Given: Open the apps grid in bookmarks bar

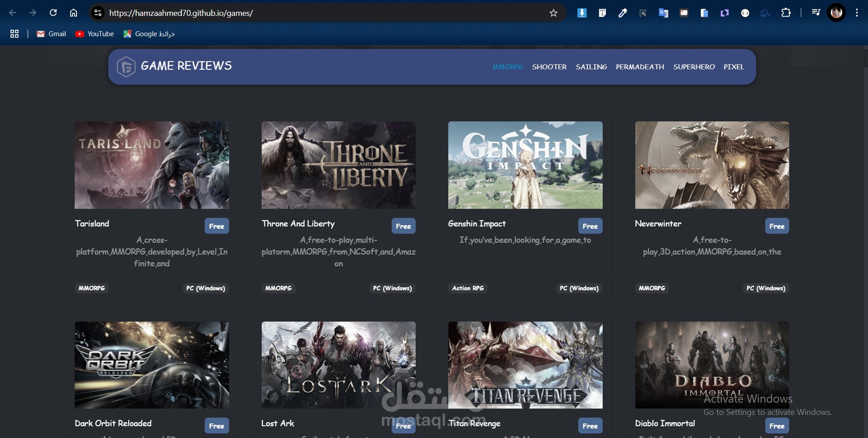Looking at the screenshot, I should [x=14, y=34].
